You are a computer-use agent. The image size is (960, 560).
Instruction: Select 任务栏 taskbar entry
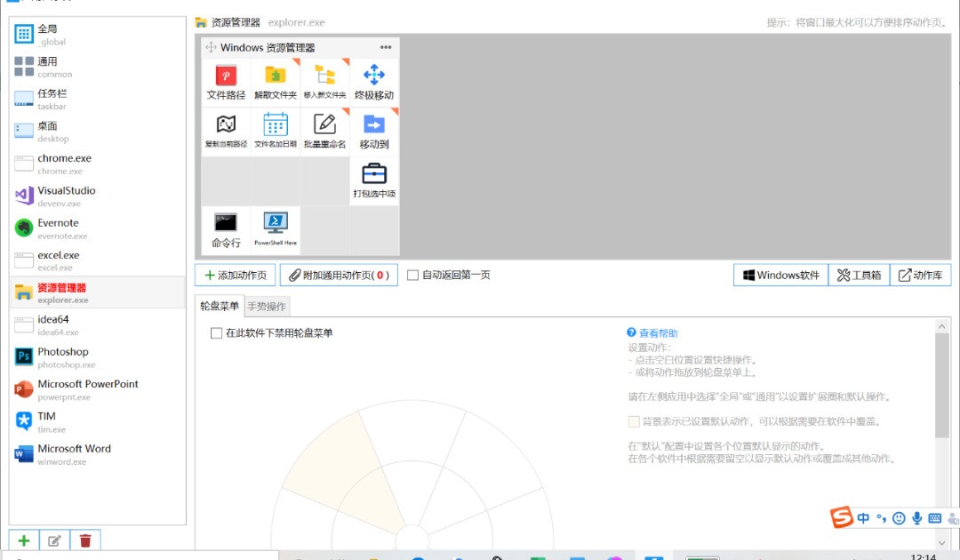[98, 100]
